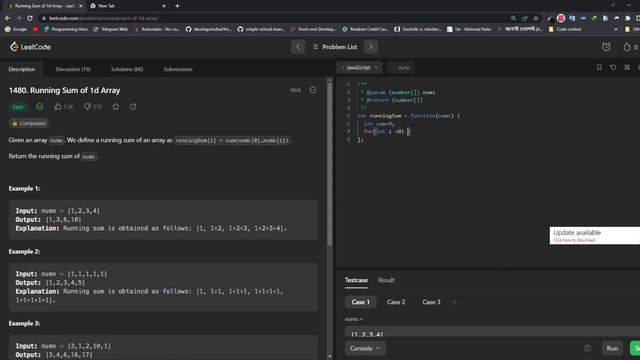Select test Case 3
The height and width of the screenshot is (360, 640).
(431, 302)
